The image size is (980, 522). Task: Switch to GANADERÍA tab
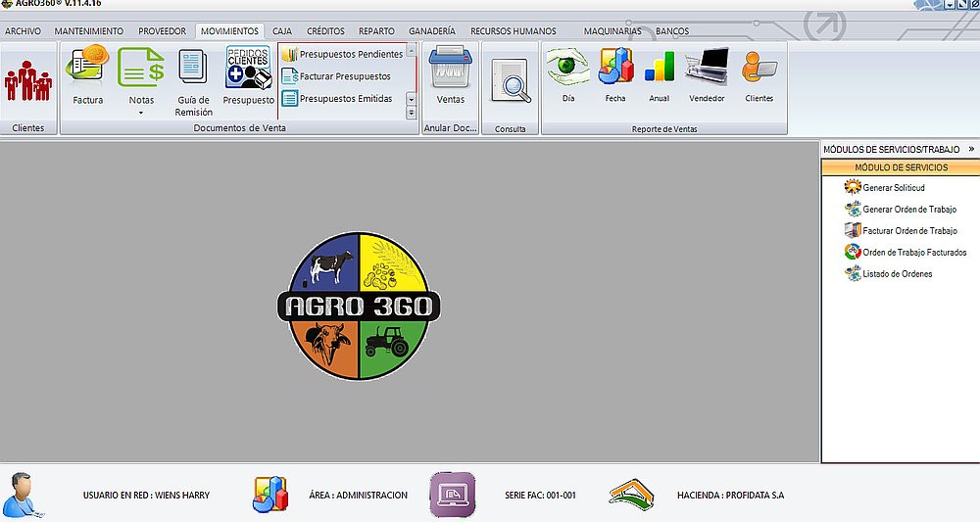[x=432, y=30]
